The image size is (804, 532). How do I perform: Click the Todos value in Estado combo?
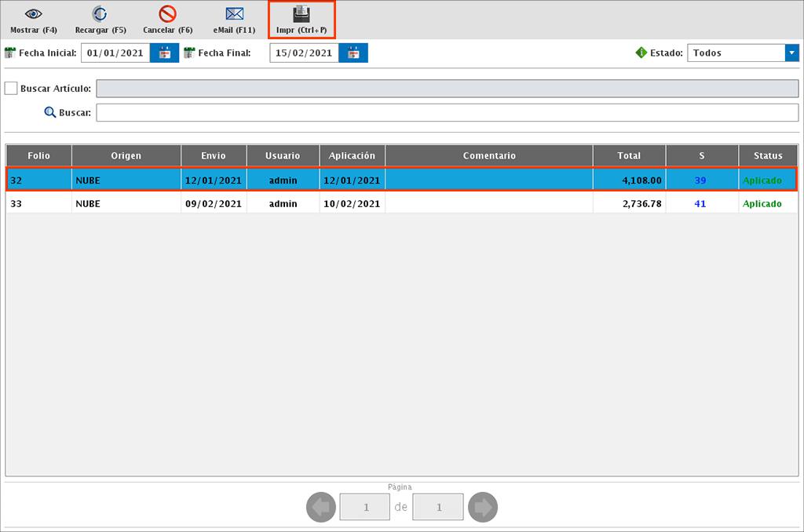point(736,53)
